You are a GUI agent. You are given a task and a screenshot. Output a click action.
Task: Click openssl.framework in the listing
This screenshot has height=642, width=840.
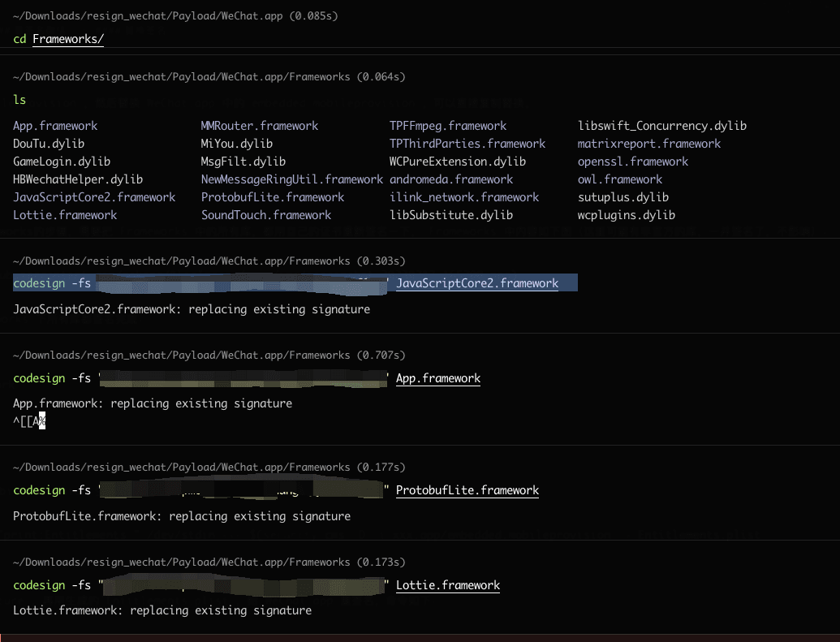pyautogui.click(x=633, y=162)
